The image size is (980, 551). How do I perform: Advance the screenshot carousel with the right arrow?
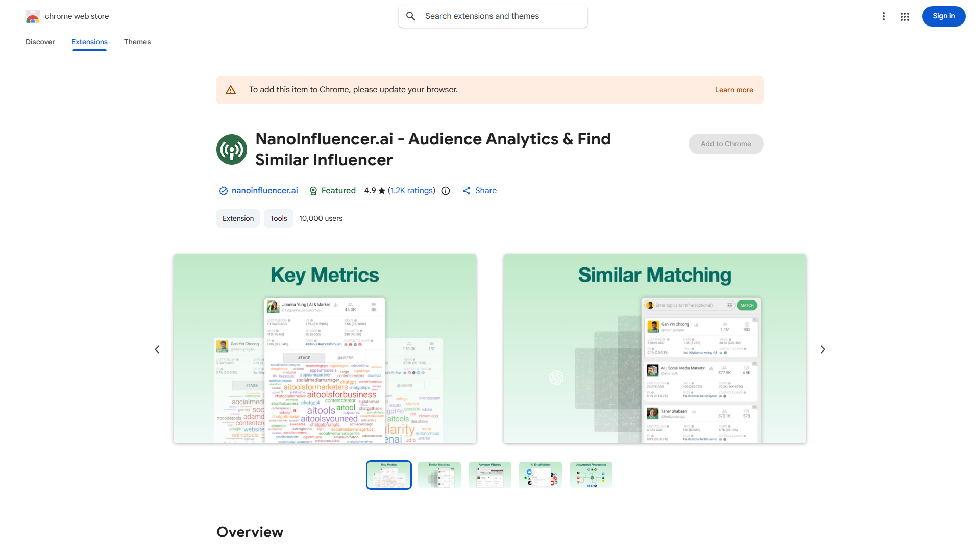822,349
